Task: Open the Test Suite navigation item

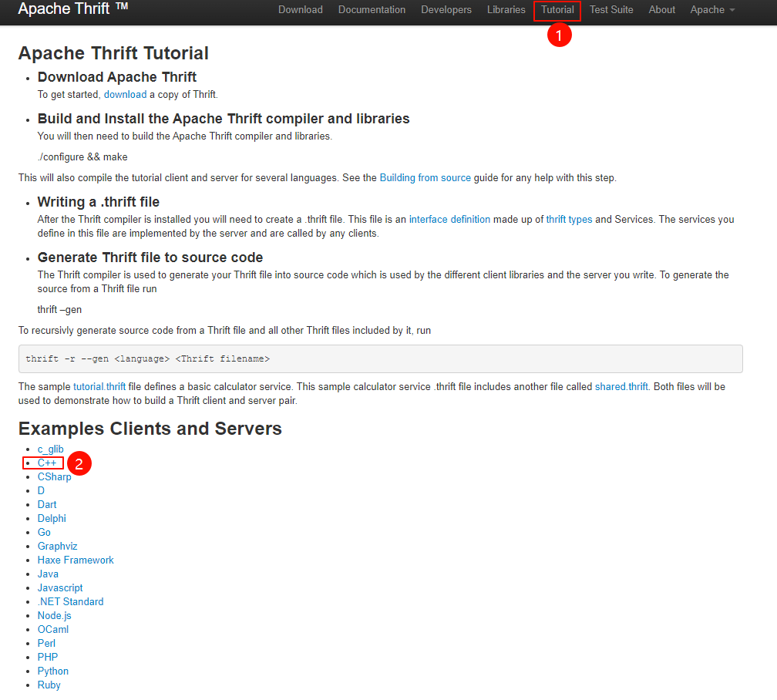Action: point(611,10)
